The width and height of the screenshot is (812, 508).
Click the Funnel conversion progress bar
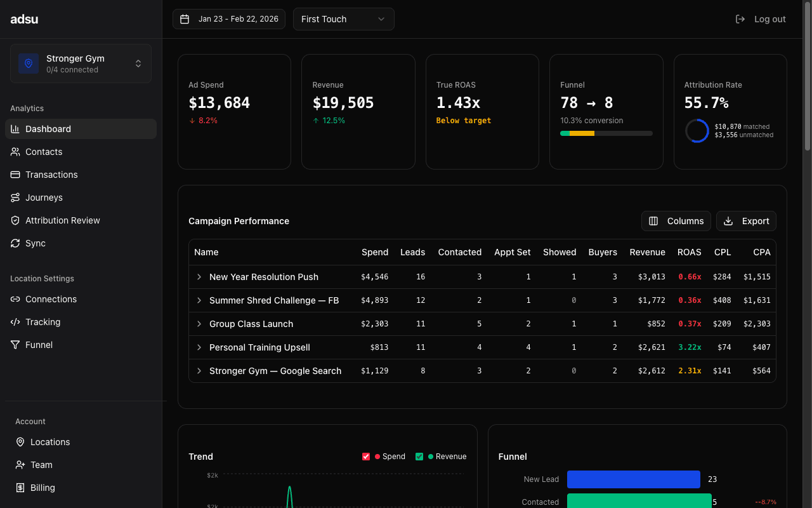606,133
